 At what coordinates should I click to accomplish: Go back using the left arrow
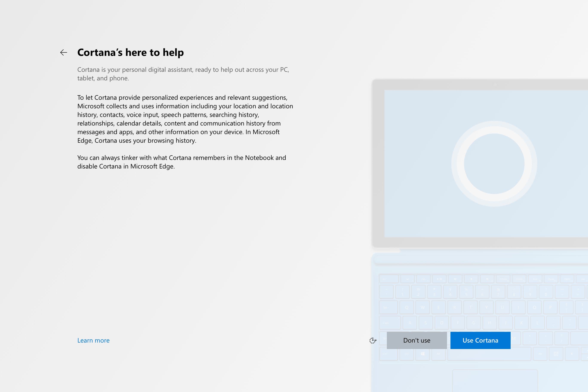(x=64, y=52)
